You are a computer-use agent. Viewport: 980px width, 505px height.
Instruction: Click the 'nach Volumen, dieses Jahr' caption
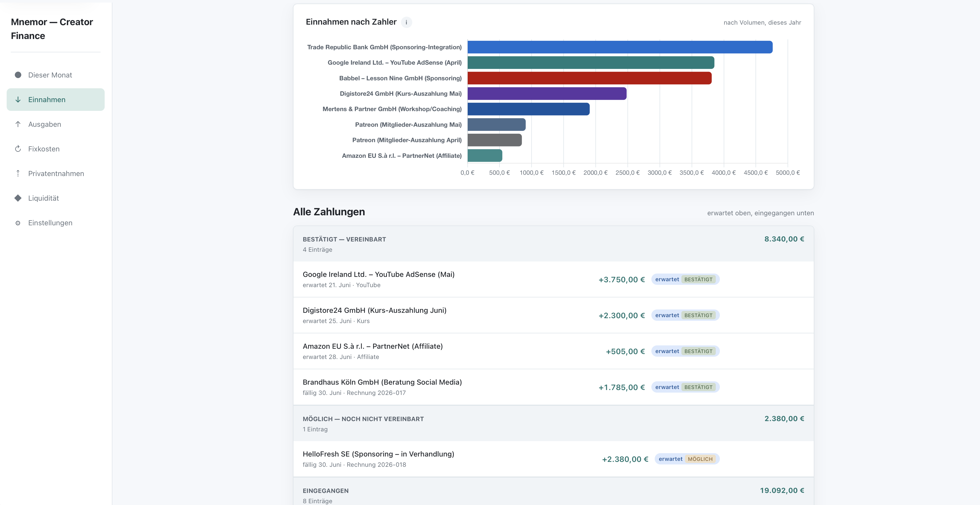click(x=762, y=22)
